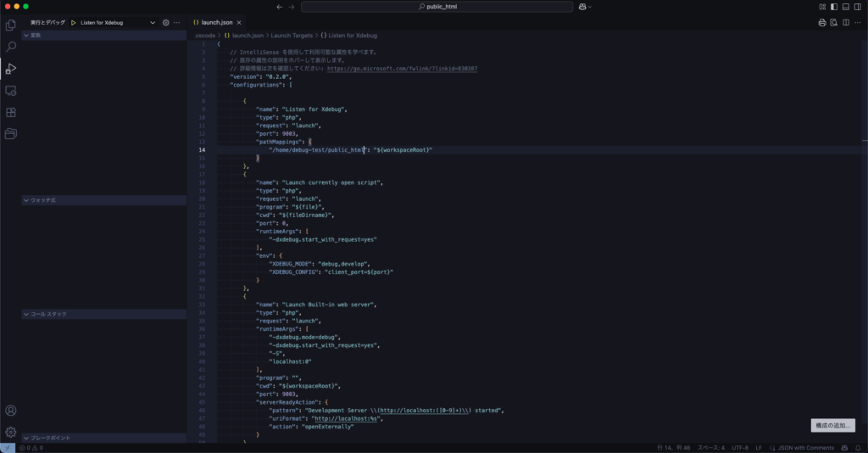Collapse the ウォッチ式 section
Image resolution: width=868 pixels, height=453 pixels.
(104, 200)
